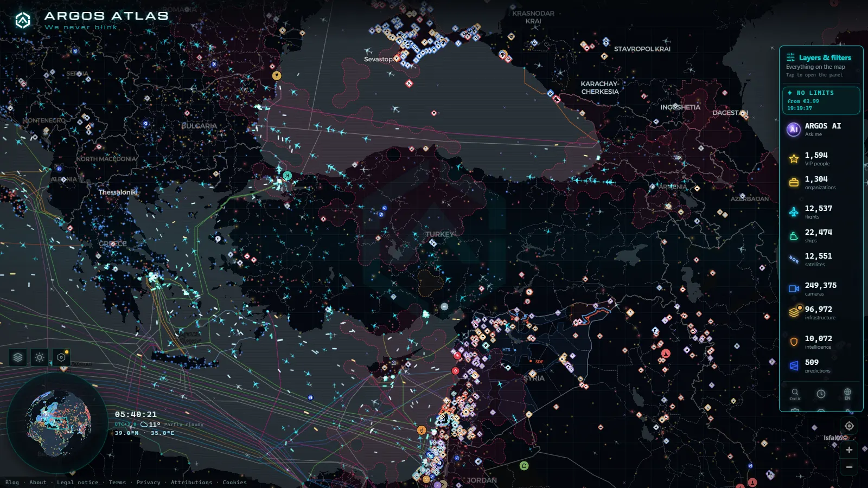Click the Sevastopol city label
The width and height of the screenshot is (868, 488).
click(x=378, y=59)
